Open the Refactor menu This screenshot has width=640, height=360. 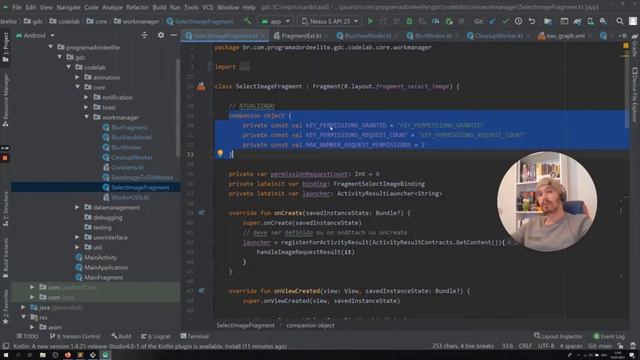click(138, 7)
